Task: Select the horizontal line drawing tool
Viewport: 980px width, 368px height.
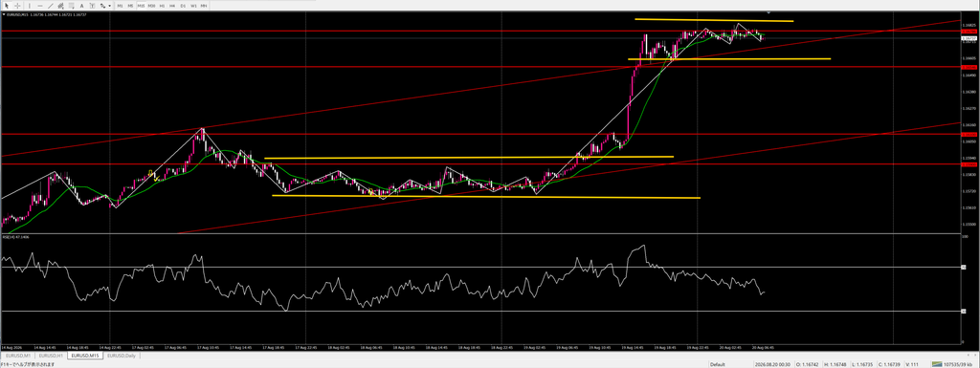Action: tap(40, 6)
